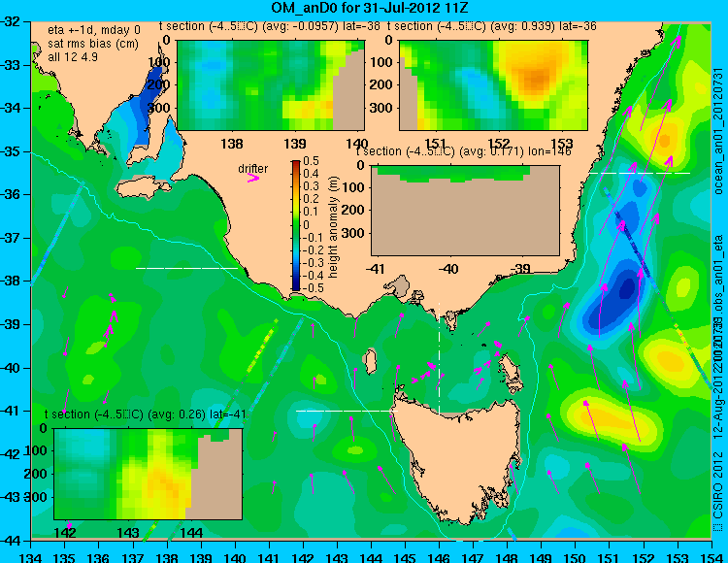
Task: Click the 'avg: -0.0957' lat=-38 section title
Action: click(270, 26)
